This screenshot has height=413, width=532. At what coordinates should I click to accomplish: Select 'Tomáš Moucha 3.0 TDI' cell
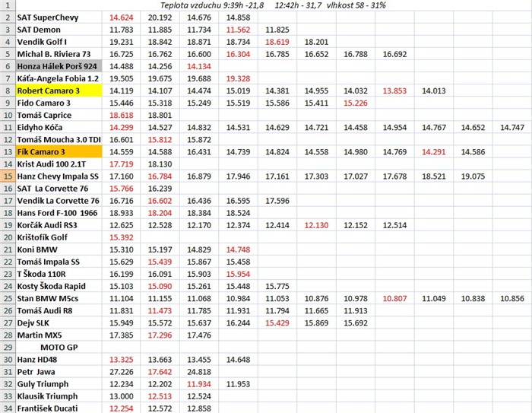(59, 140)
